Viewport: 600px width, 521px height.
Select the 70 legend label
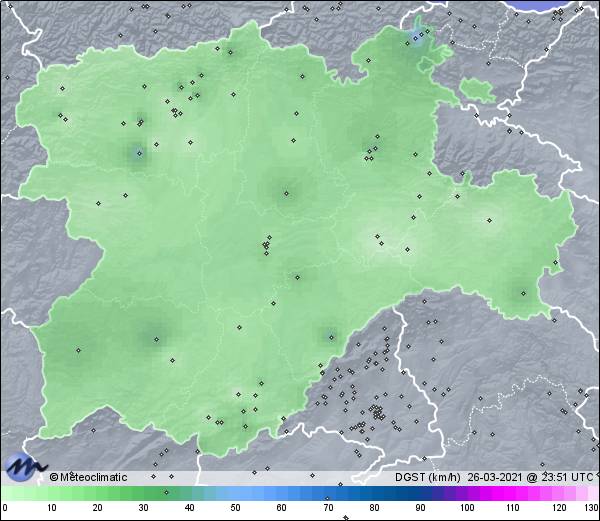point(328,508)
